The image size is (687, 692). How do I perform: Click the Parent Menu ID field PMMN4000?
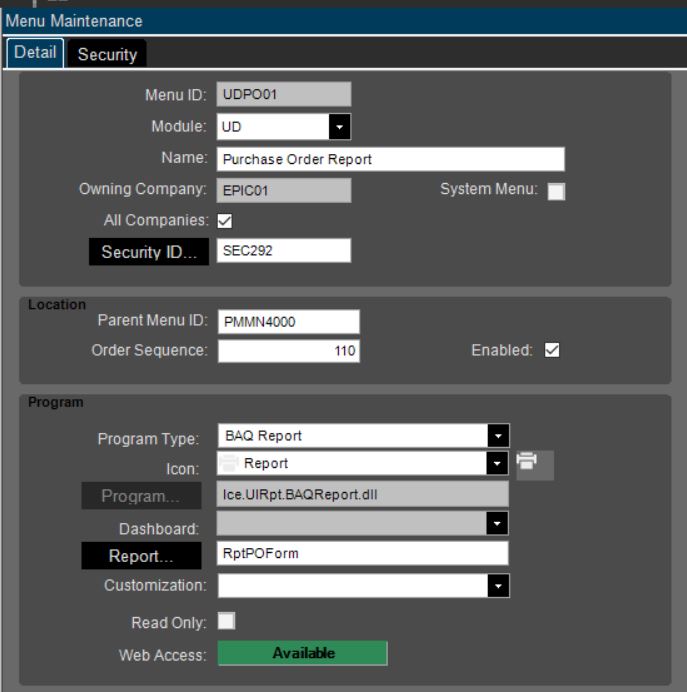click(x=289, y=322)
